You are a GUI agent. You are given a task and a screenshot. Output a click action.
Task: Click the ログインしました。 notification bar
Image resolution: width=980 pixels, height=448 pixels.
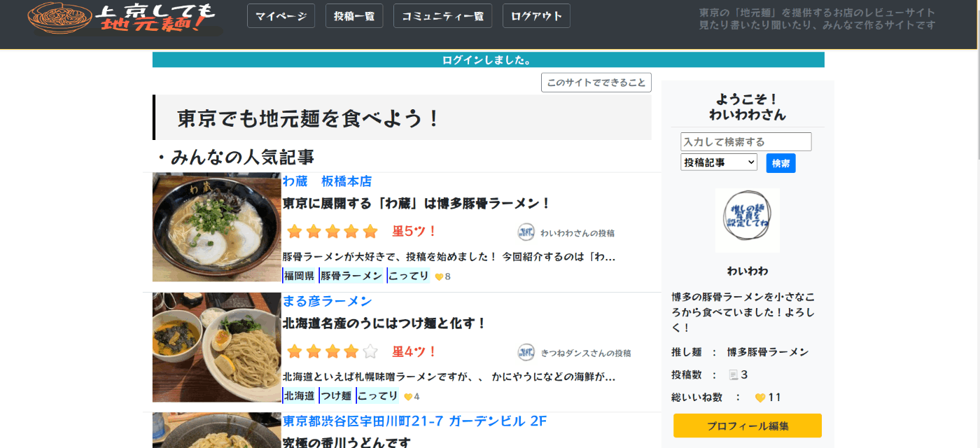click(x=489, y=59)
